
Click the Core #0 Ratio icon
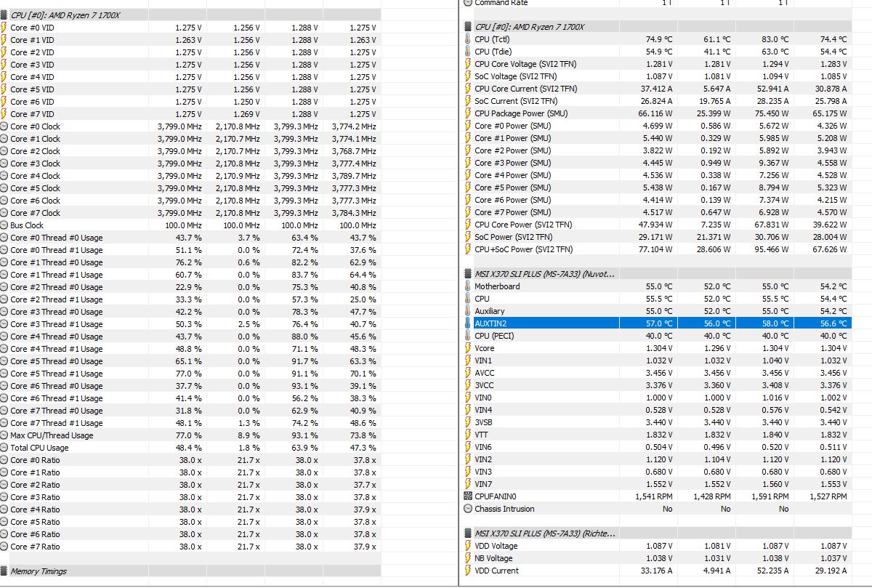pyautogui.click(x=4, y=460)
